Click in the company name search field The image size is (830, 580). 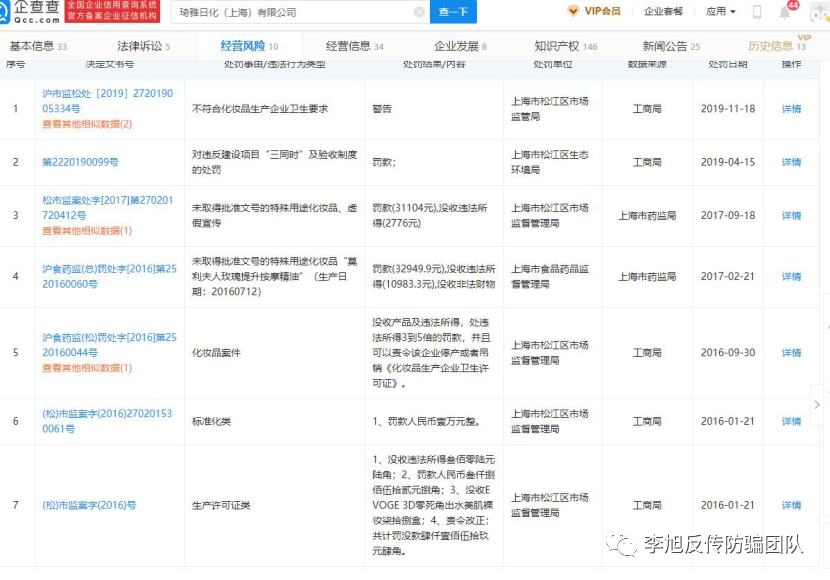pos(290,12)
